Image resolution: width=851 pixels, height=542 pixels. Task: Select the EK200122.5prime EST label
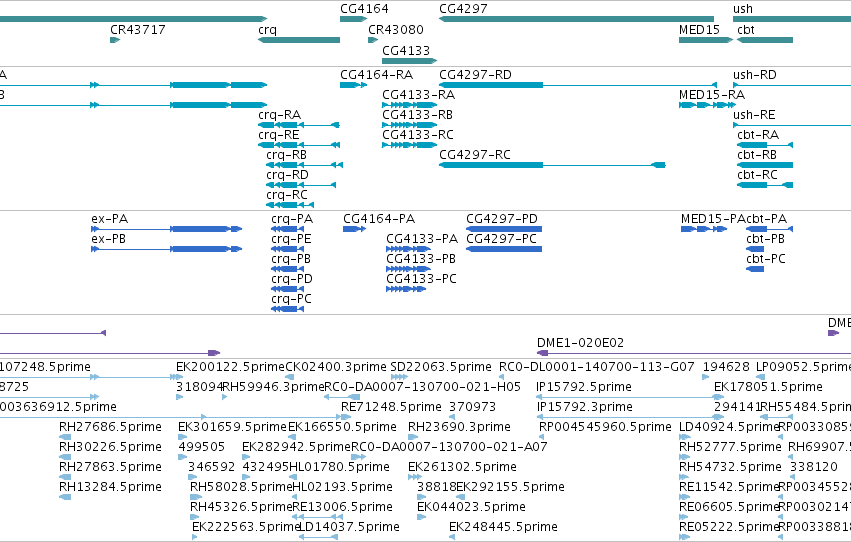[x=230, y=367]
